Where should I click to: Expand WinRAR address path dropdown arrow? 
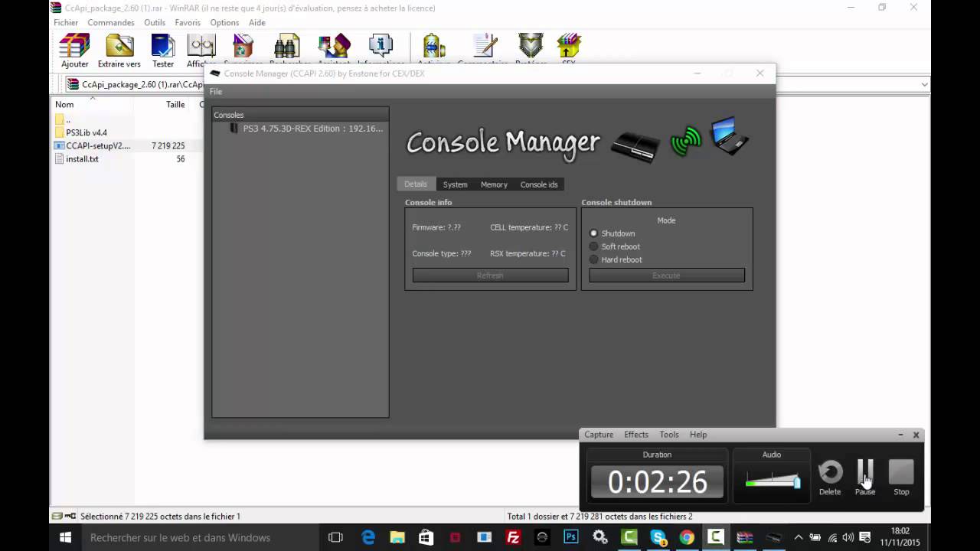pos(924,85)
